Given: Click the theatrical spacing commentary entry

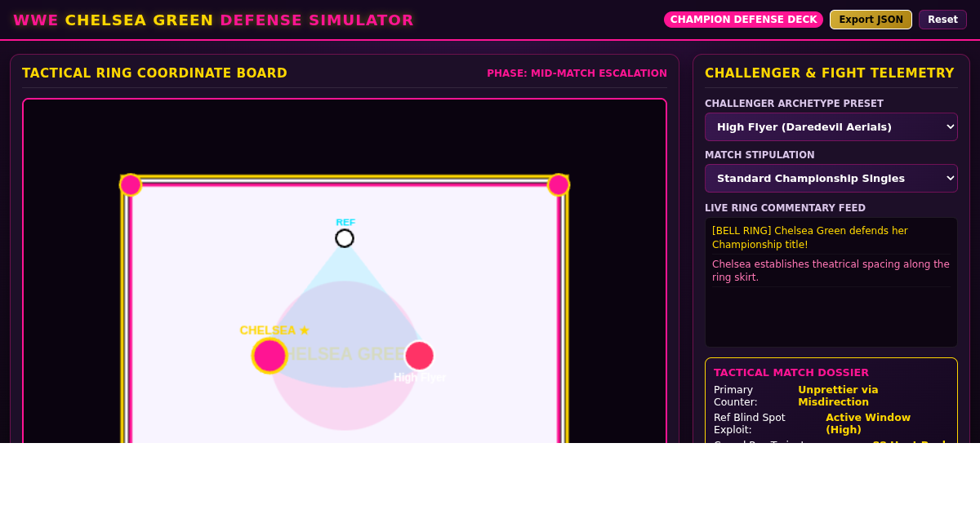Looking at the screenshot, I should (831, 271).
